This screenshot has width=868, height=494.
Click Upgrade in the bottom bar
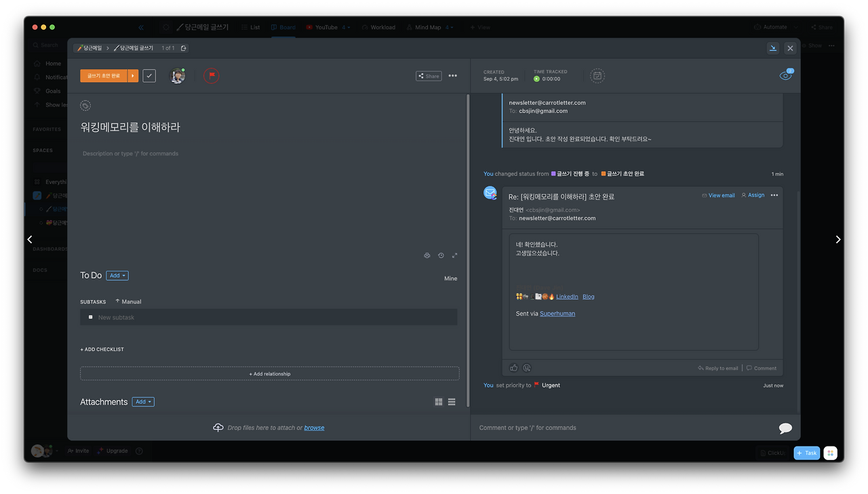coord(113,451)
